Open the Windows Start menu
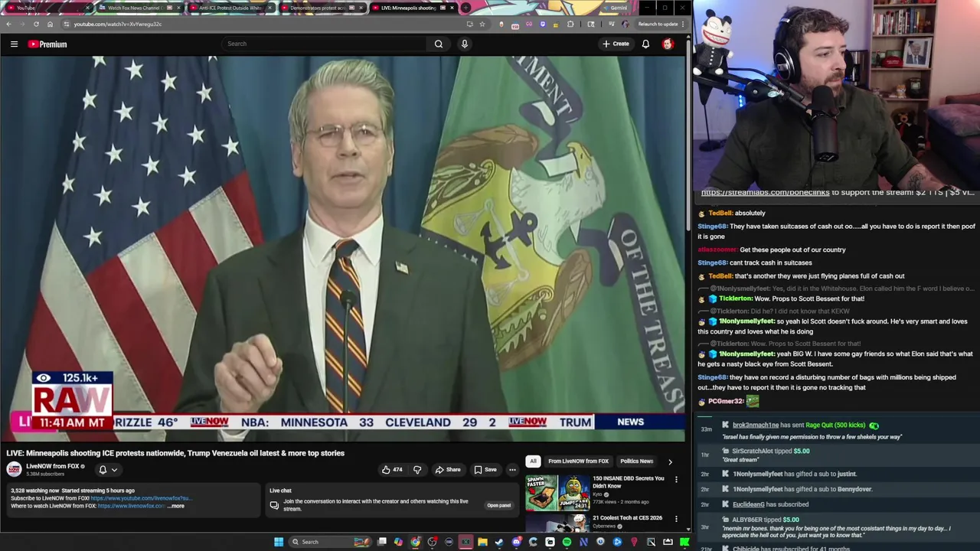 click(x=279, y=542)
